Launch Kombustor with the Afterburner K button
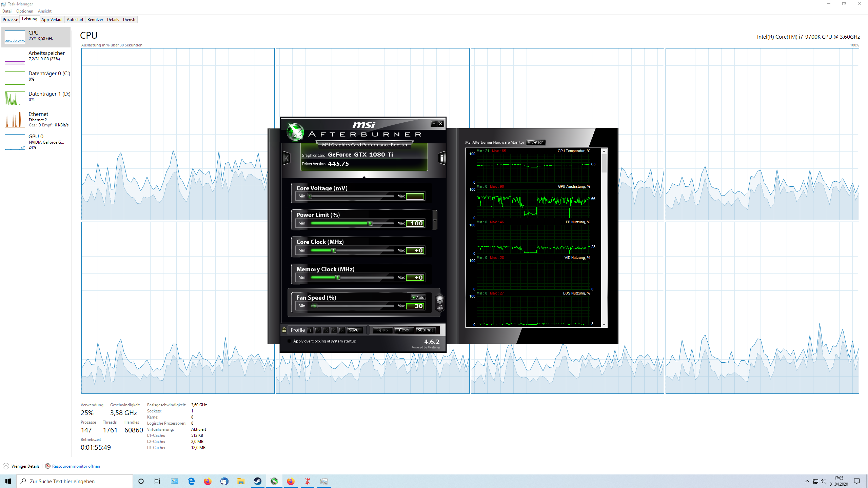The width and height of the screenshot is (868, 488). pos(286,158)
